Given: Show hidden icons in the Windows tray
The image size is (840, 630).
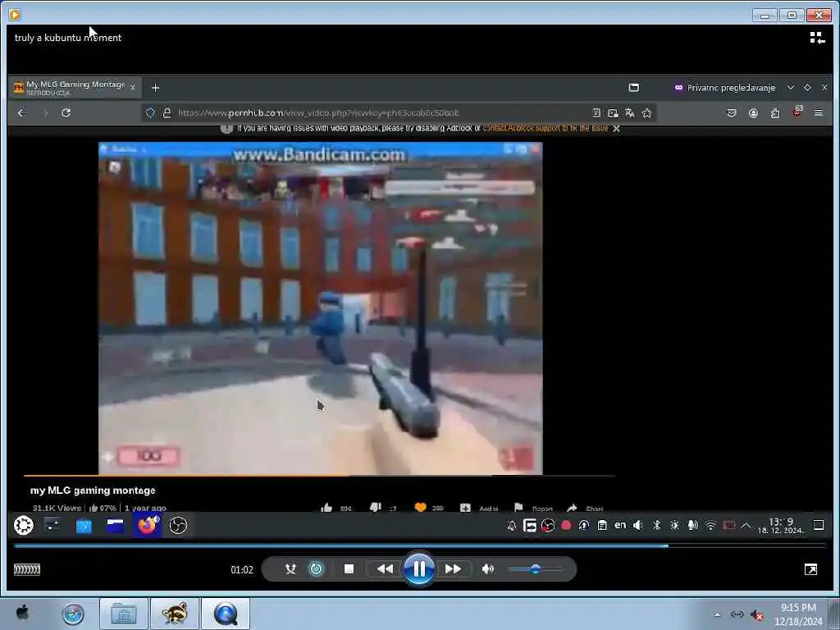Looking at the screenshot, I should [717, 614].
